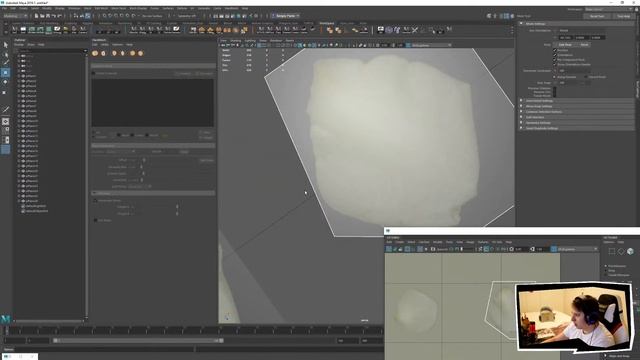Select by component type icon on status line

(x=87, y=16)
